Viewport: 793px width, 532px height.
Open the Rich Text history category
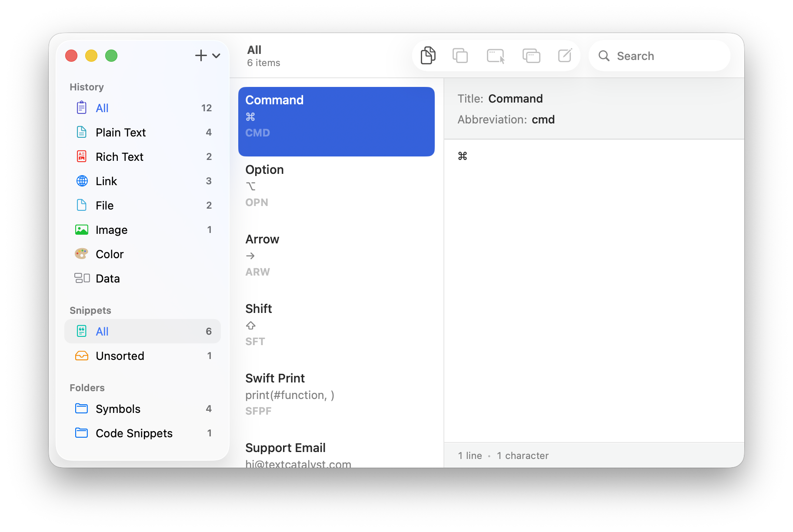click(x=119, y=157)
